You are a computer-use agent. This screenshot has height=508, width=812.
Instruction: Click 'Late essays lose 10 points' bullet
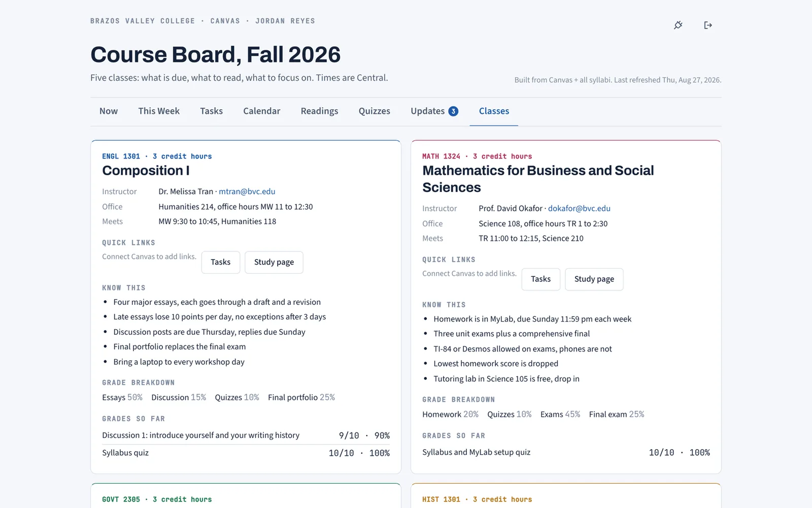tap(220, 316)
